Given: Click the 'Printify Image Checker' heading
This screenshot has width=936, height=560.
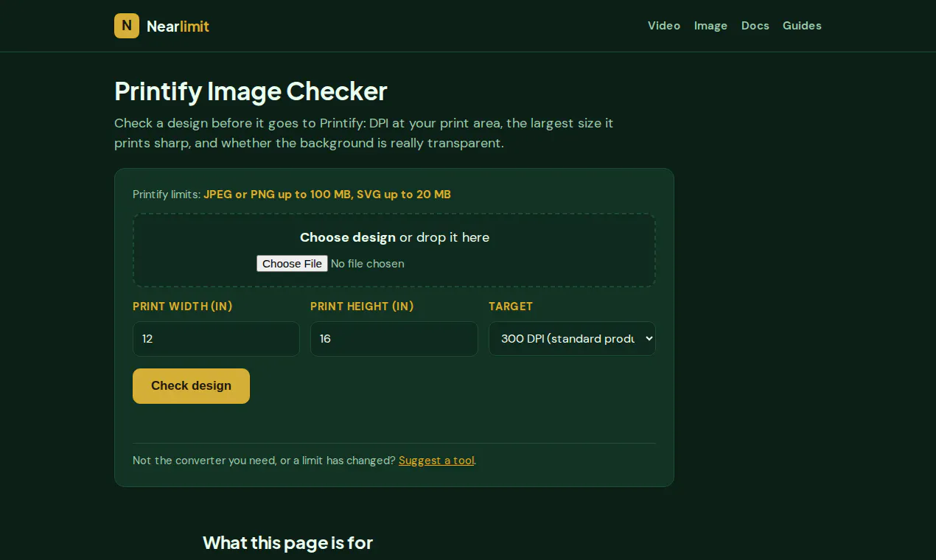Looking at the screenshot, I should [x=251, y=91].
